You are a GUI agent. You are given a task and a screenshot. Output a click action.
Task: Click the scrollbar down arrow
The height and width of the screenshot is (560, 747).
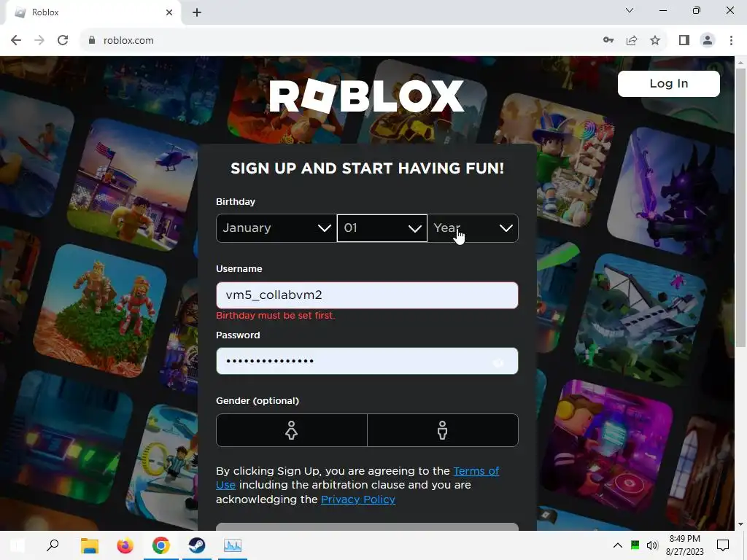[x=740, y=524]
